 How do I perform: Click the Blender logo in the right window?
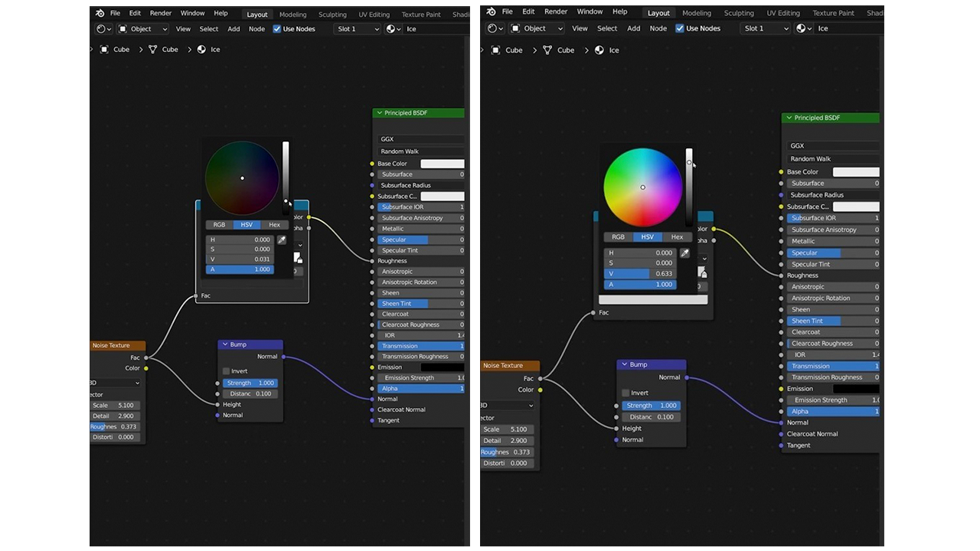491,11
